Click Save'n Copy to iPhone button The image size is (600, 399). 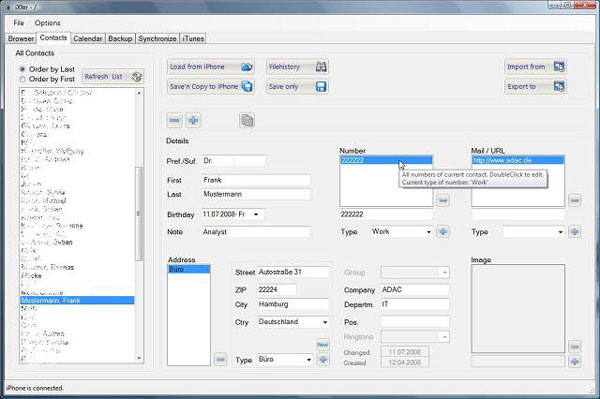[x=210, y=87]
